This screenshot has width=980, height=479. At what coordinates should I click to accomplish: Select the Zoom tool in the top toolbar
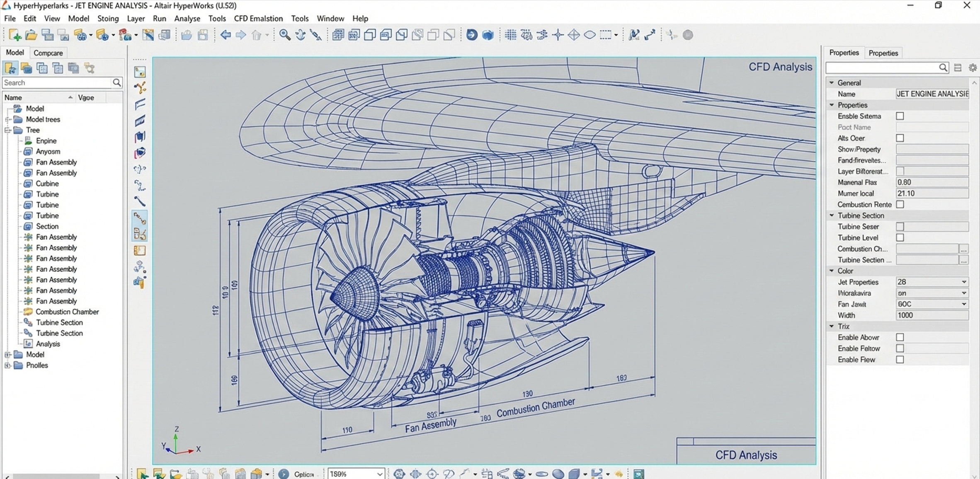[x=284, y=35]
